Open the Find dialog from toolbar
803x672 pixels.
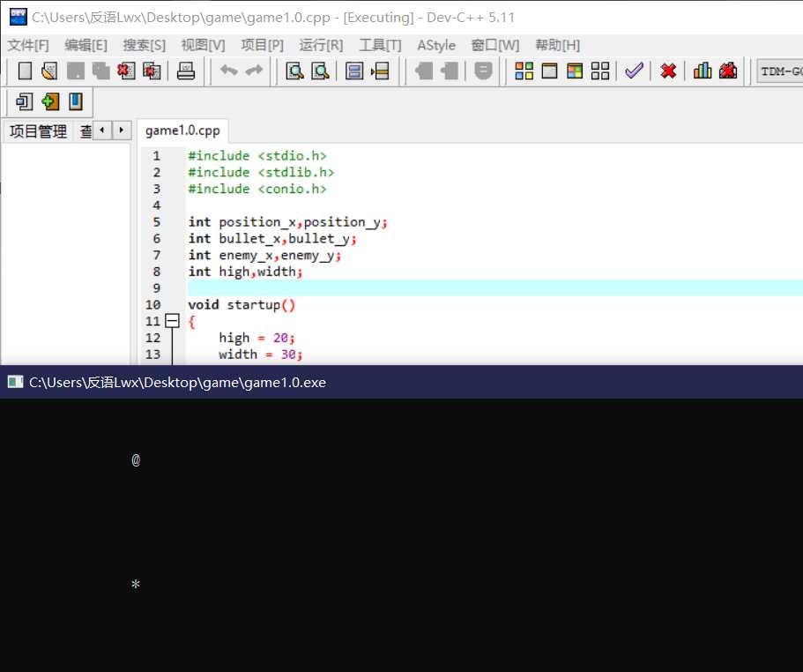(294, 71)
